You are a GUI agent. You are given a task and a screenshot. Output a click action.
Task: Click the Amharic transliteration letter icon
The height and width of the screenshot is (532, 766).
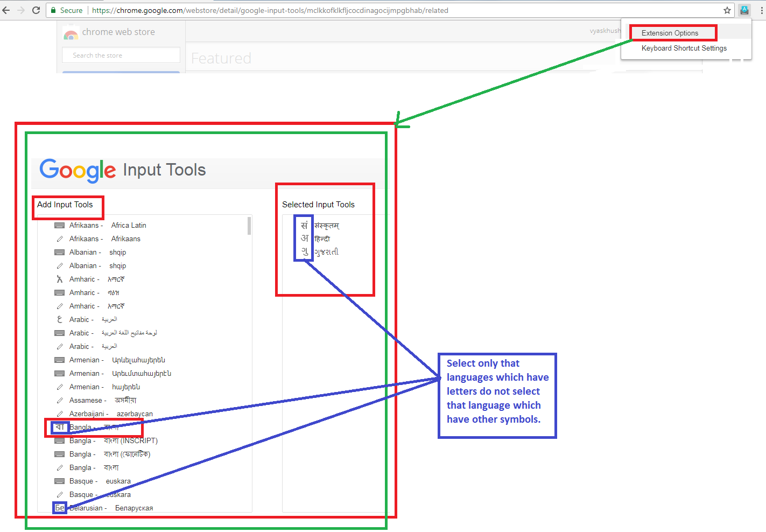60,279
